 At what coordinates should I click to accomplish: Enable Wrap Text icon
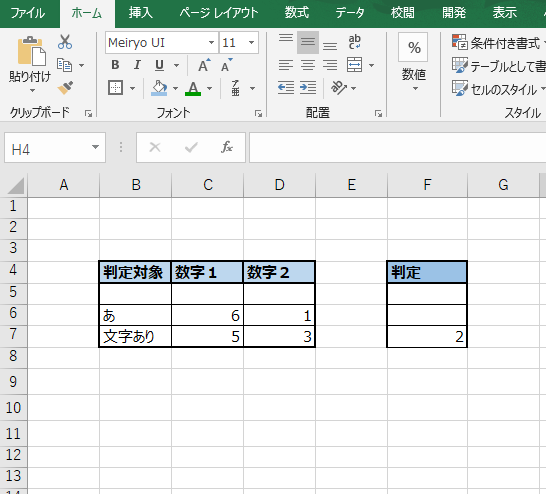coord(354,42)
